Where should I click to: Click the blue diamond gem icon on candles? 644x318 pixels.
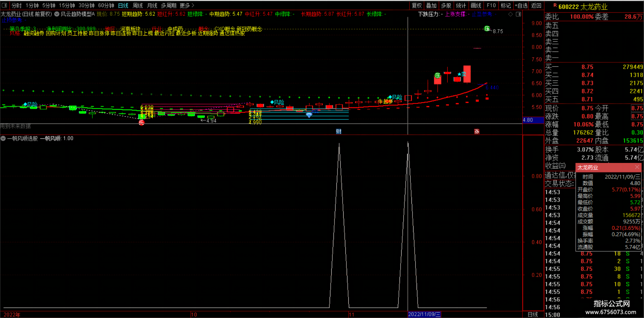tap(309, 115)
